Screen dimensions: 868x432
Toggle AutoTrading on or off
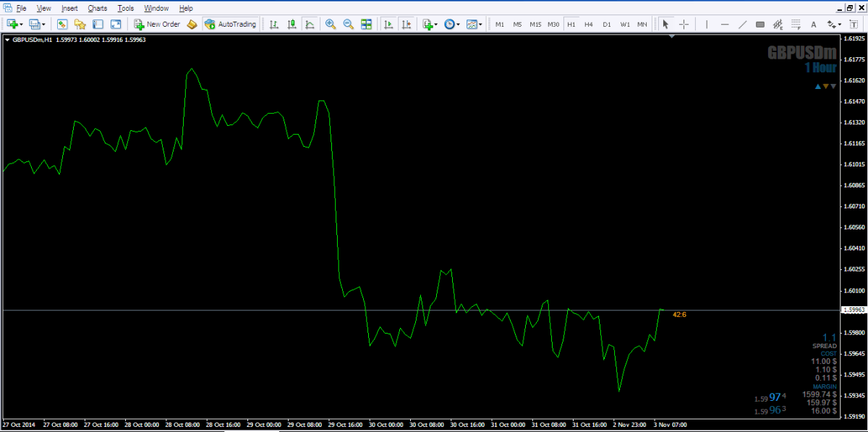click(230, 24)
